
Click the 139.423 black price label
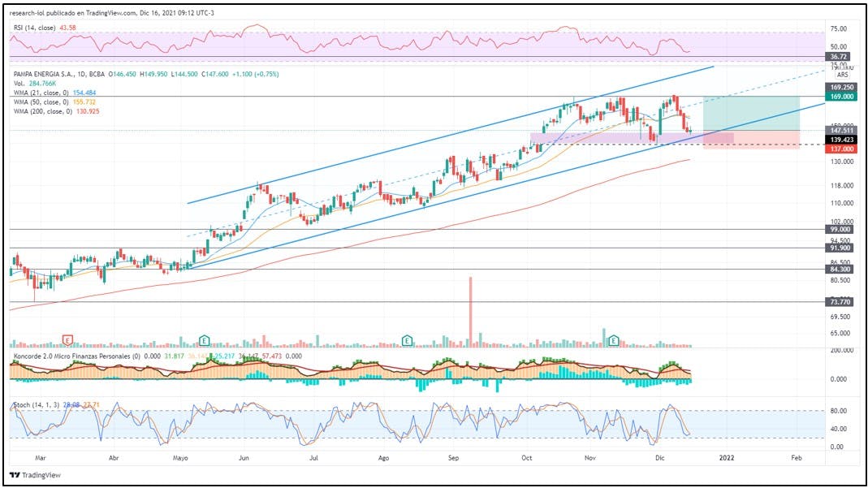click(x=841, y=140)
